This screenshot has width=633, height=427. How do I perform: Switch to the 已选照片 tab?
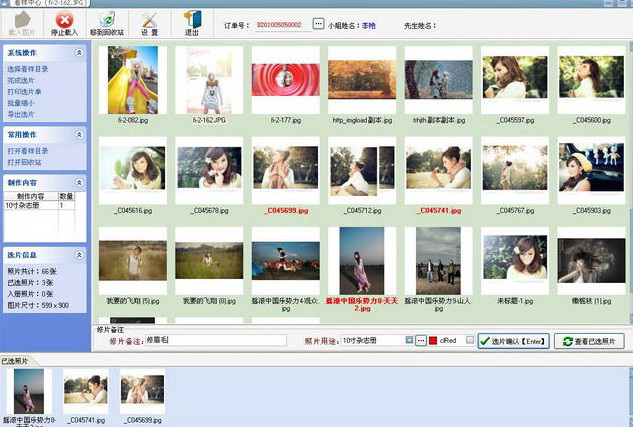pyautogui.click(x=15, y=361)
